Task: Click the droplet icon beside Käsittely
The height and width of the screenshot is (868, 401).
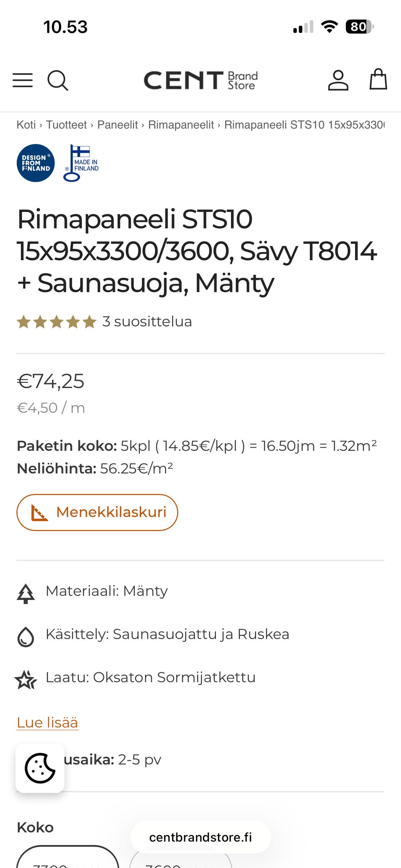Action: tap(25, 635)
